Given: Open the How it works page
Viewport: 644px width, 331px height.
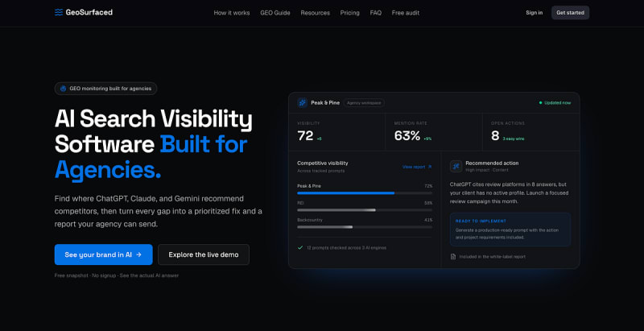Looking at the screenshot, I should pos(232,13).
